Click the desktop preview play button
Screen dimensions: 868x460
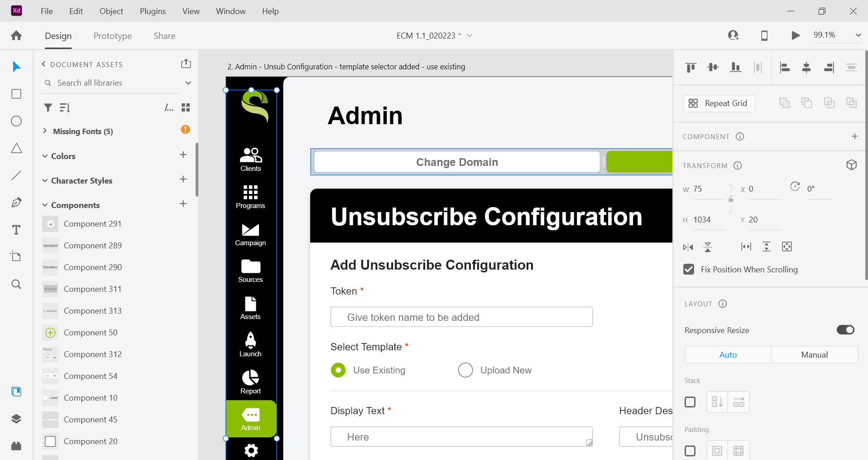[x=795, y=35]
